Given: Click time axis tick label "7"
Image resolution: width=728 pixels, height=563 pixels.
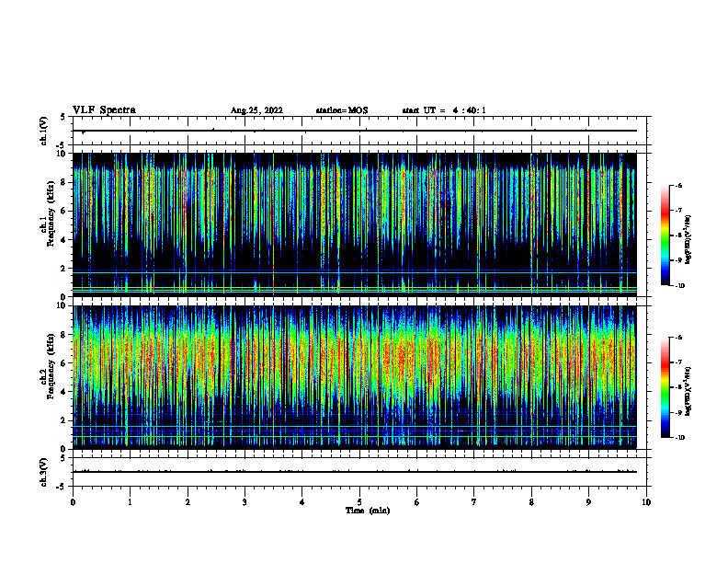Looking at the screenshot, I should click(x=473, y=502).
